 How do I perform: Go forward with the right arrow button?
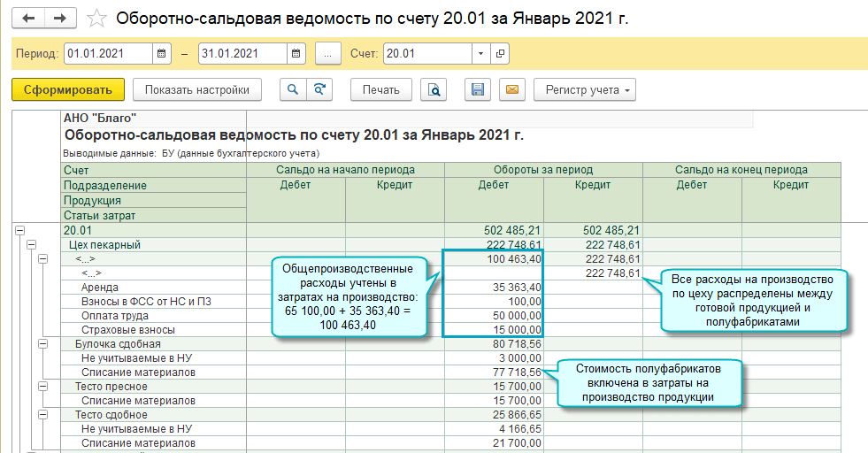60,19
